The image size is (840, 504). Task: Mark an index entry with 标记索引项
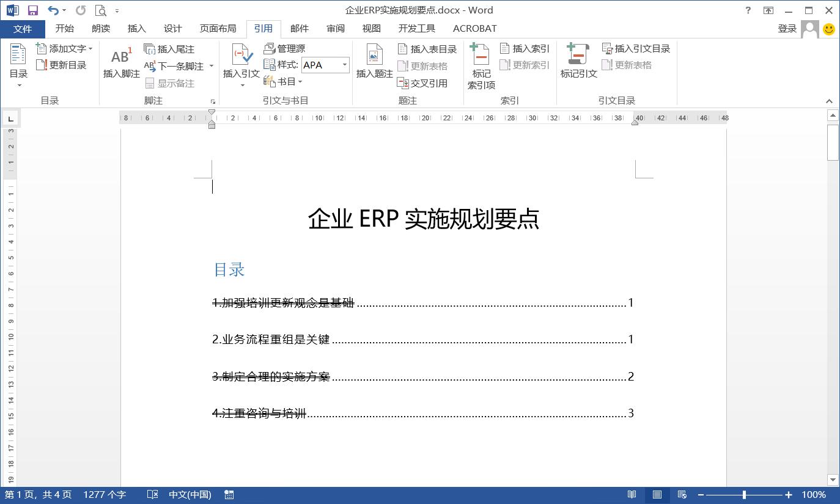(x=481, y=67)
